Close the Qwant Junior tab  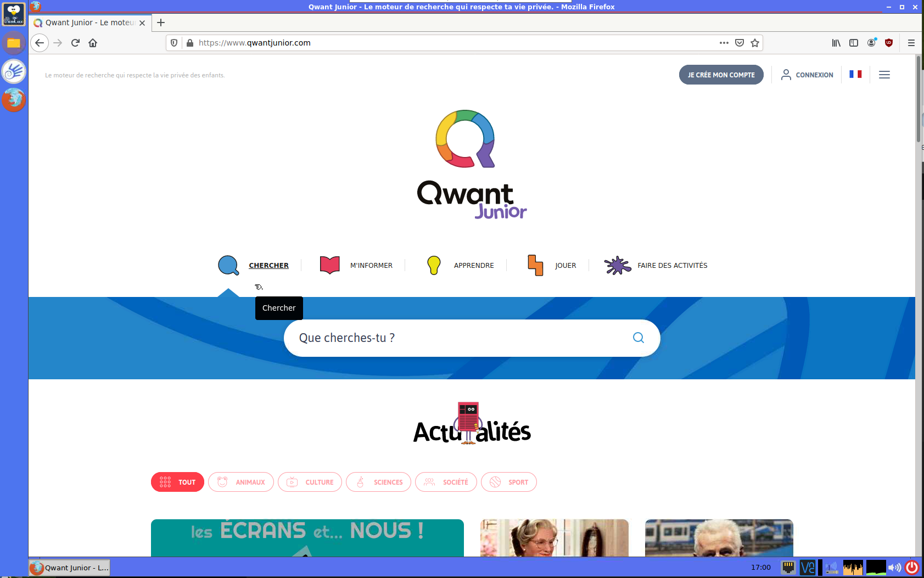pos(142,23)
